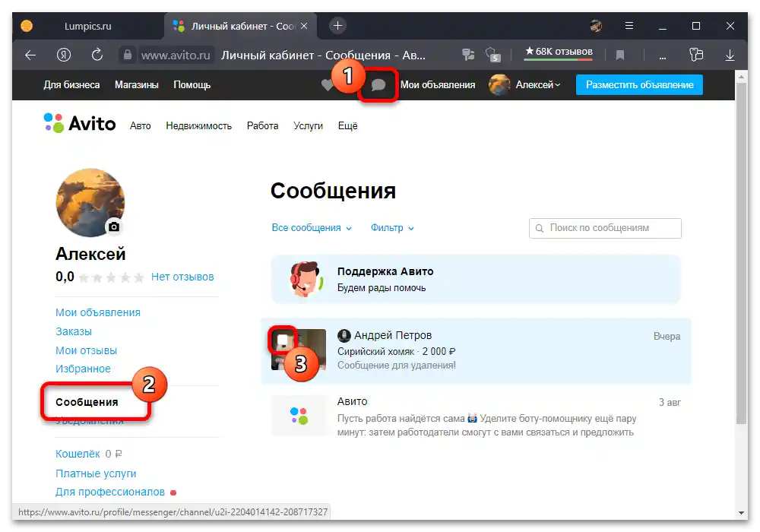Open the sidebar collections icon
Screen dimensions: 760x532
(x=696, y=55)
